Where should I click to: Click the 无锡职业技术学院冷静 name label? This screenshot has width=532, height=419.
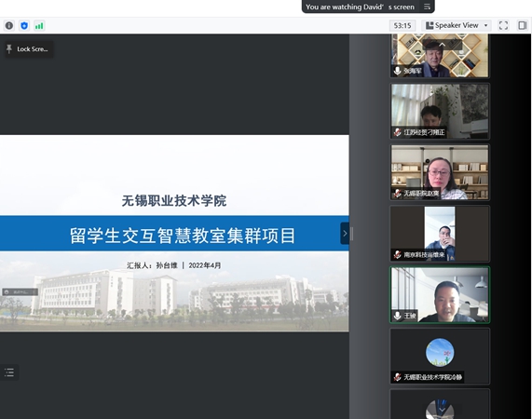pyautogui.click(x=432, y=377)
